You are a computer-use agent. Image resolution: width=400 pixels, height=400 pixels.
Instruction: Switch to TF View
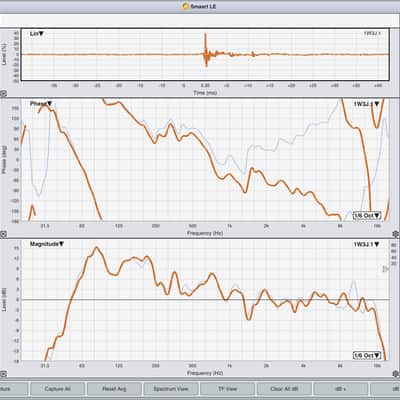227,389
